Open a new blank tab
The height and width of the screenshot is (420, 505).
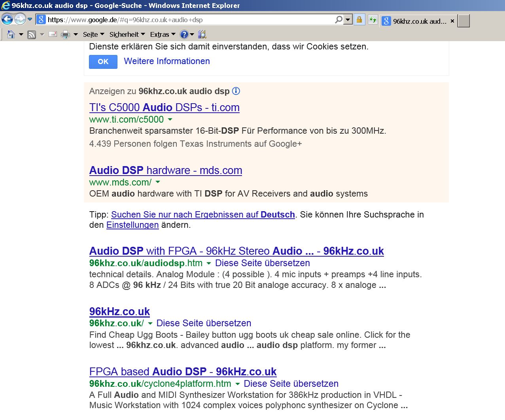tap(464, 21)
